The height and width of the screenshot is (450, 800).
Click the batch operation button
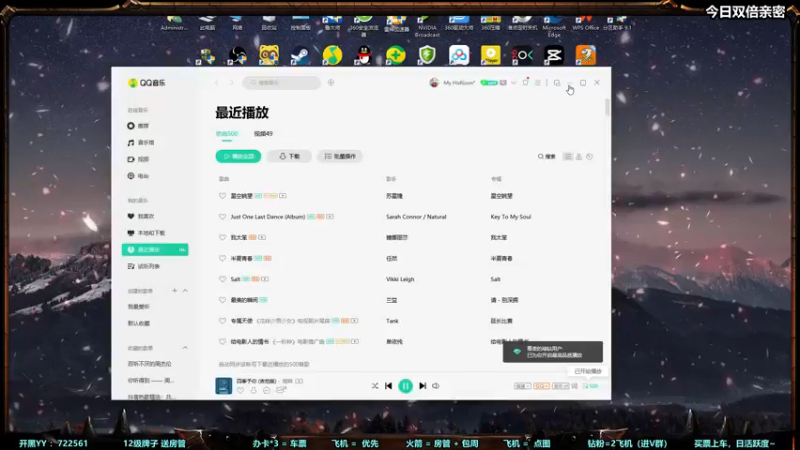pos(340,156)
